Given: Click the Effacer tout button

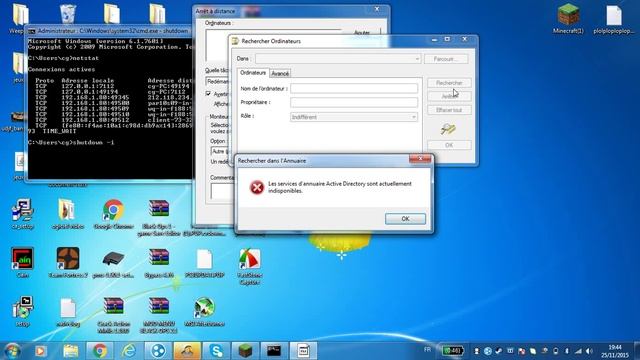Looking at the screenshot, I should (x=449, y=110).
